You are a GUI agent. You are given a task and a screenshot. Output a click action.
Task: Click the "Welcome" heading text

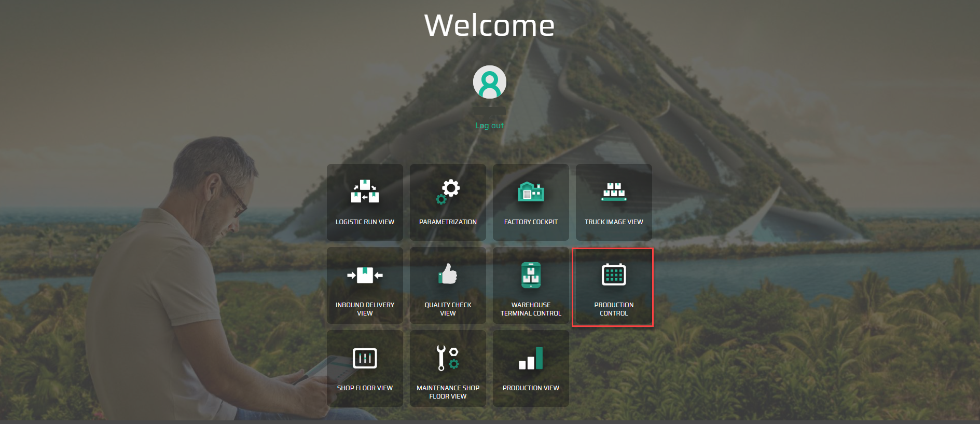(489, 25)
